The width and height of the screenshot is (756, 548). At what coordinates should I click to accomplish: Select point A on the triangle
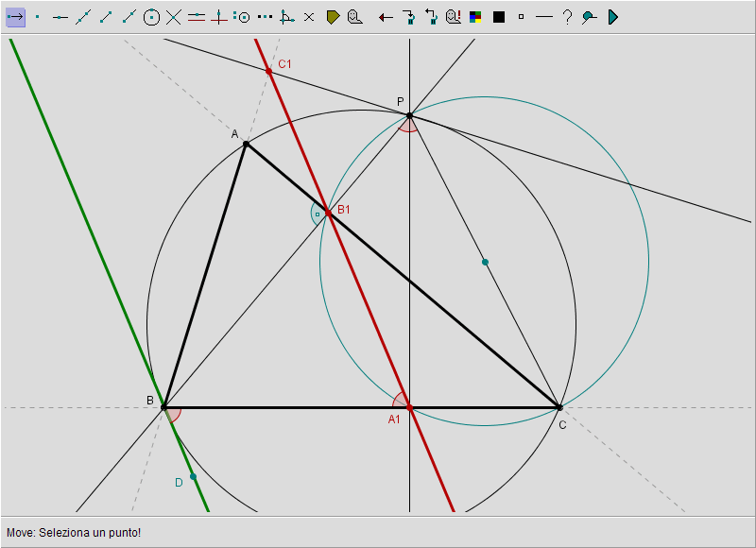[246, 145]
